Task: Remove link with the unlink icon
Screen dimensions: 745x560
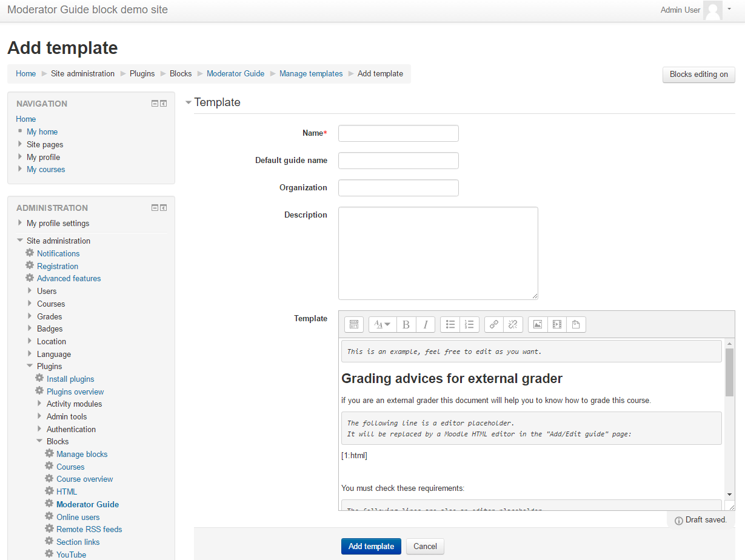Action: [512, 324]
